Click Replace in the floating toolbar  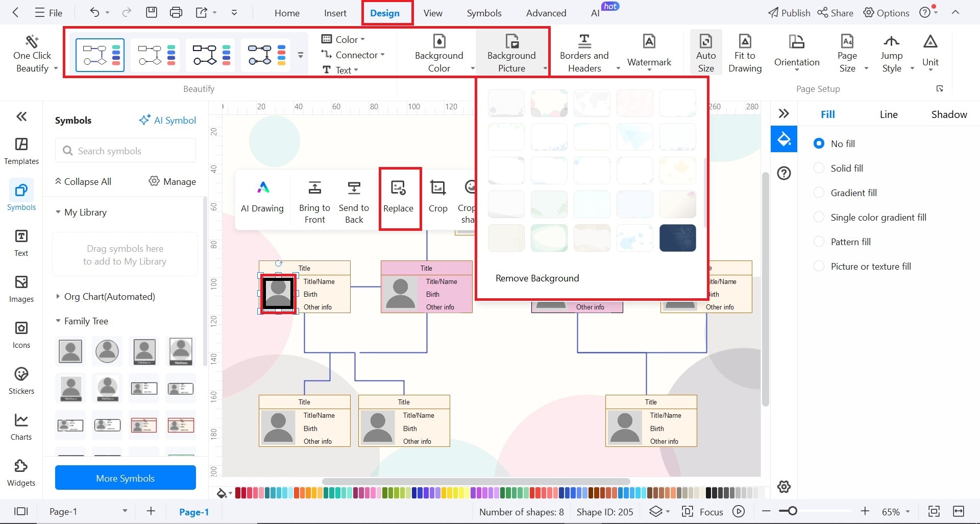pos(398,198)
